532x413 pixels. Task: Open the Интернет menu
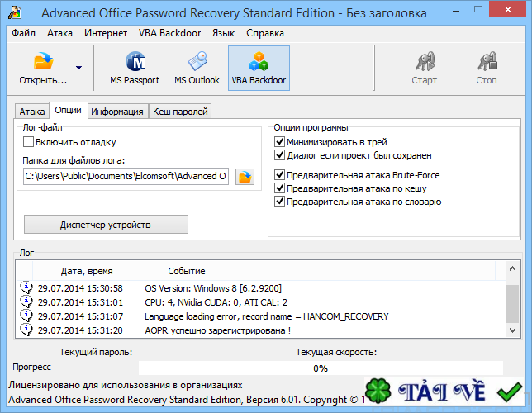(x=106, y=33)
